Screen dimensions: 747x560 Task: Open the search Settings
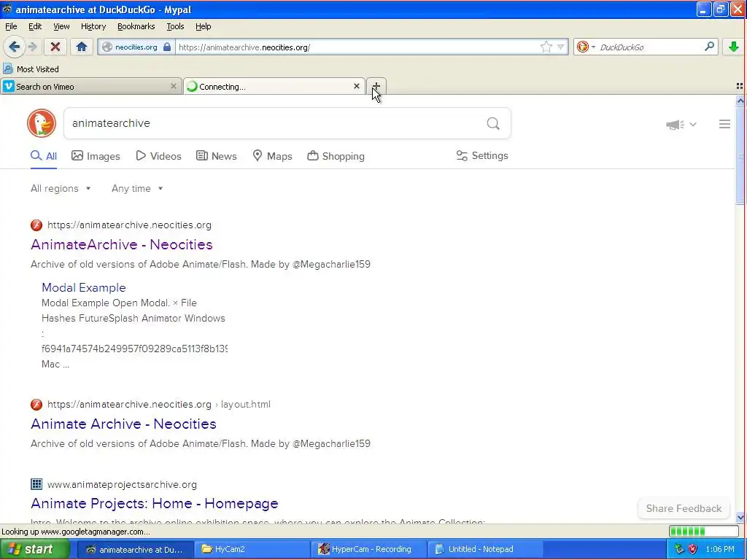(x=482, y=156)
